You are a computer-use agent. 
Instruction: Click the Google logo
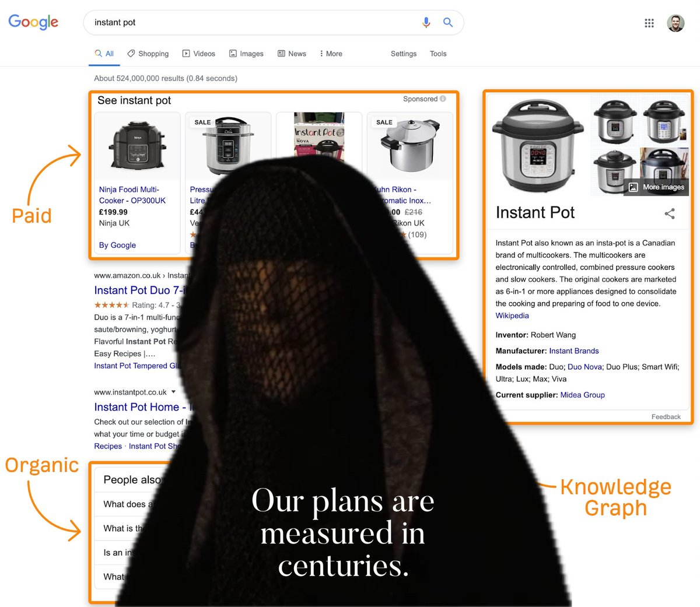coord(33,22)
